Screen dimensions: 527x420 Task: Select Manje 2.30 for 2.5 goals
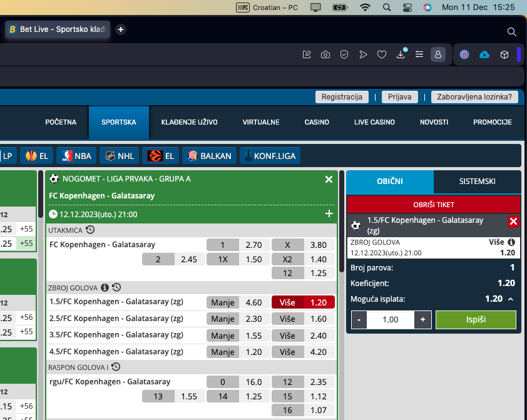pos(238,319)
